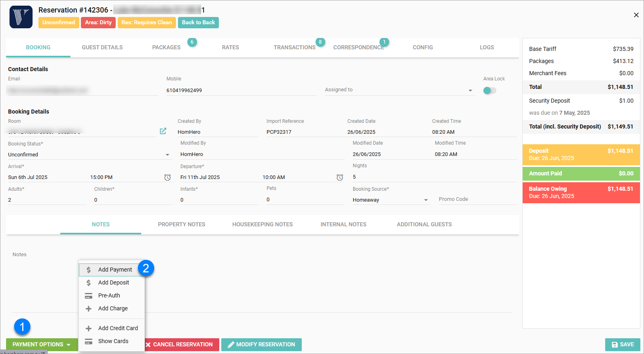Choose Add Deposit from the menu
This screenshot has height=354, width=644.
tap(113, 283)
